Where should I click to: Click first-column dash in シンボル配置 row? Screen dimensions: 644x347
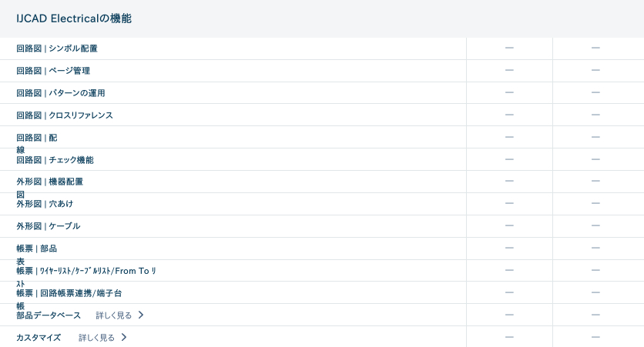(509, 48)
